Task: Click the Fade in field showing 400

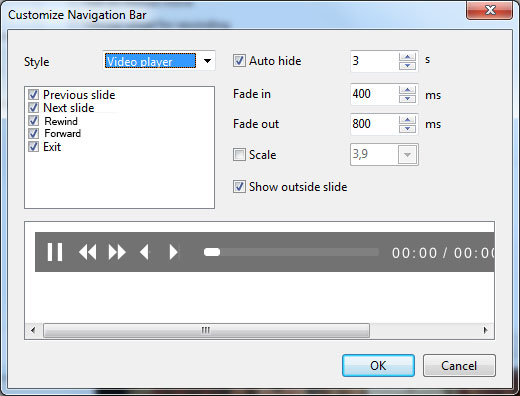Action: click(x=374, y=94)
